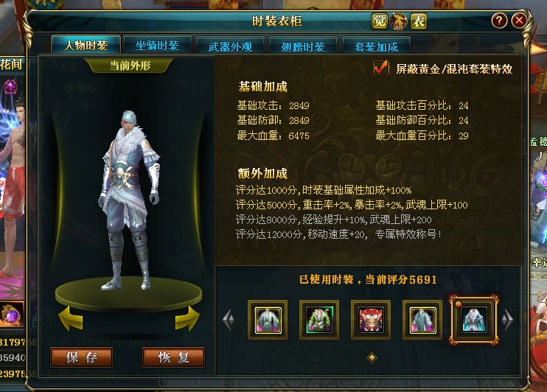This screenshot has width=547, height=392.
Task: Click the 保存 save button
Action: [81, 357]
